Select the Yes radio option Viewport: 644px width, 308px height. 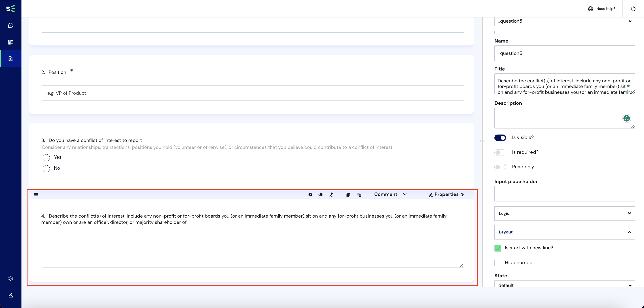46,158
